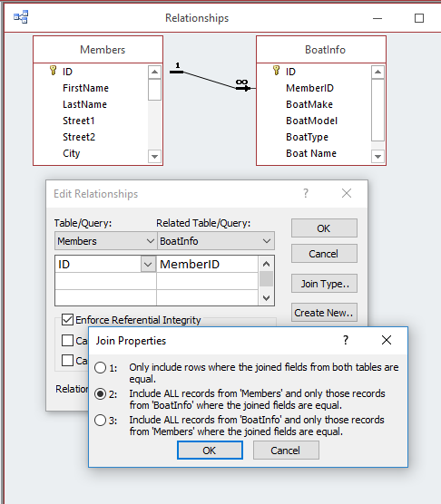
Task: Click the scroll-up arrow in the BoatInfo field list
Action: 377,72
